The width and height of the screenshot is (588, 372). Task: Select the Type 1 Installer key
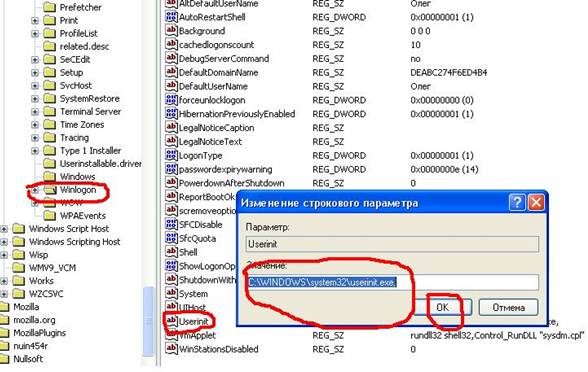pos(90,151)
